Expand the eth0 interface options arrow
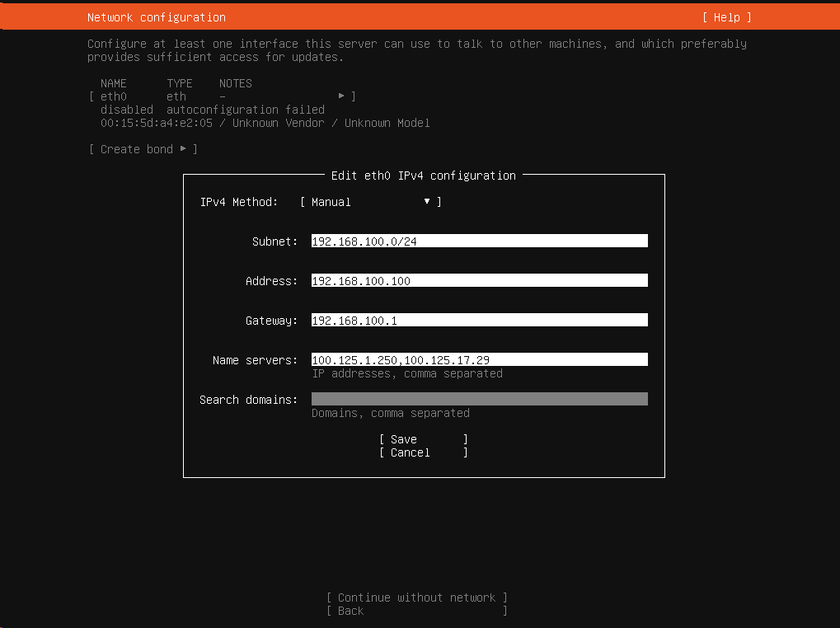 pyautogui.click(x=341, y=96)
